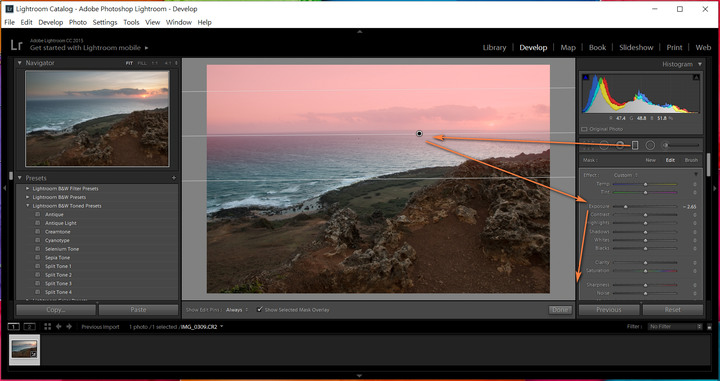Set Navigator zoom to 1:1
This screenshot has height=381, width=720.
[x=155, y=63]
